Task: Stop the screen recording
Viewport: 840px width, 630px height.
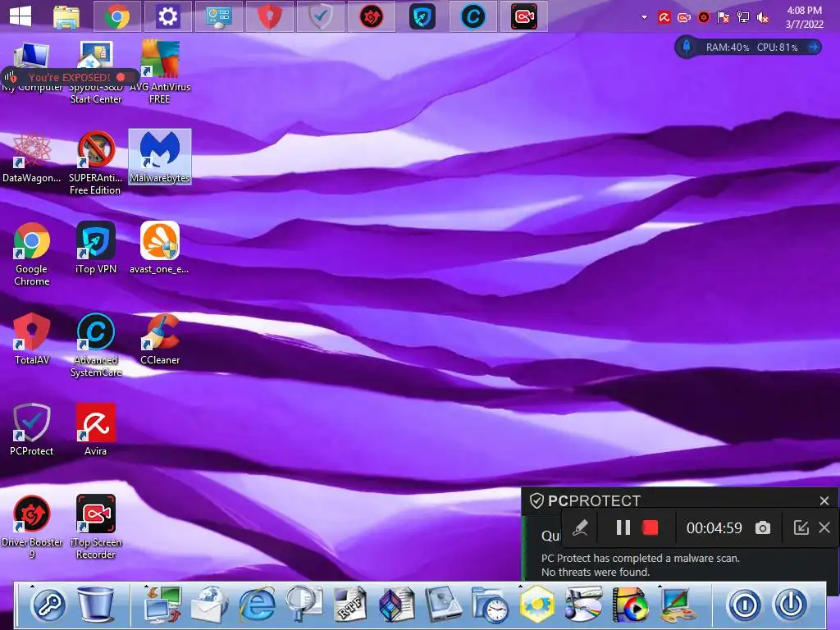Action: pos(651,527)
